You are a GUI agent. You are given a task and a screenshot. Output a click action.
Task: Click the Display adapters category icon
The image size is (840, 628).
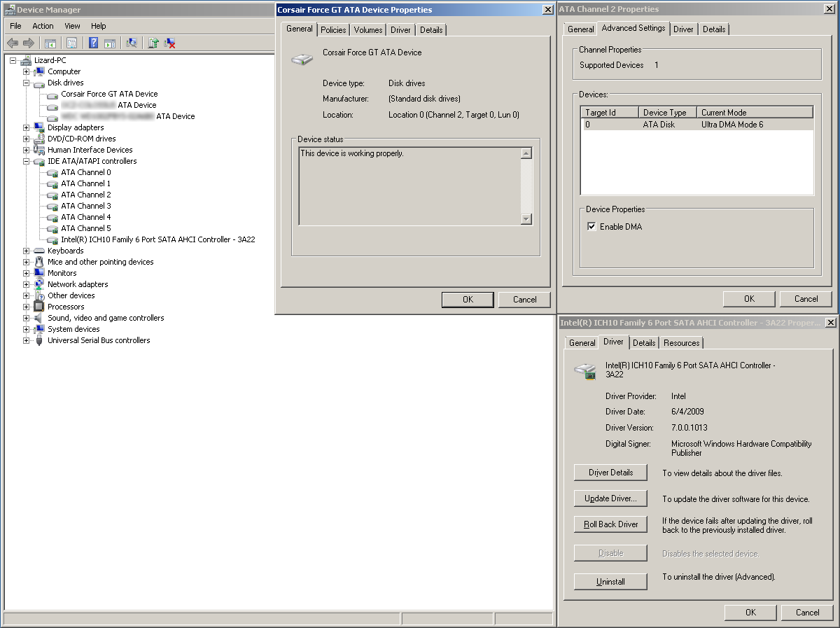coord(39,127)
